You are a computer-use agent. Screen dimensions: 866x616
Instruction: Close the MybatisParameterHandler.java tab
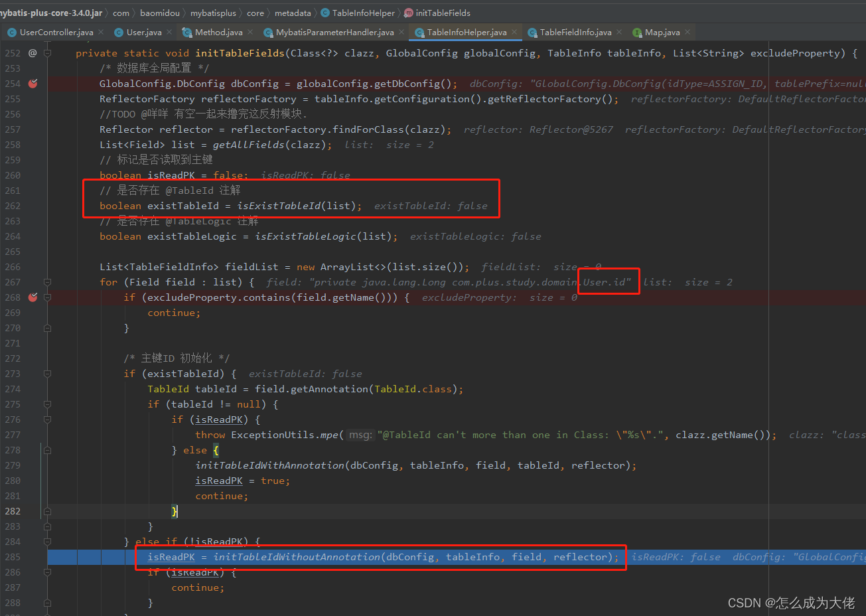click(x=401, y=32)
